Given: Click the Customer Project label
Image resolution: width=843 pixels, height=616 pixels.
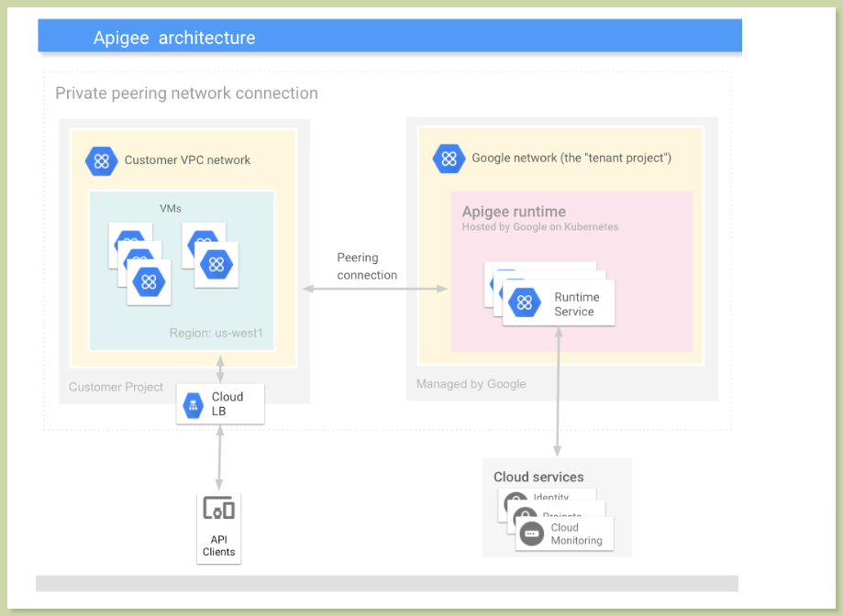Looking at the screenshot, I should 116,387.
